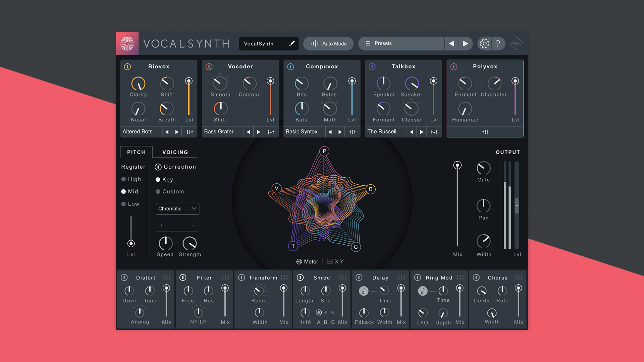Click the note icon in the Ring Mod module
This screenshot has width=644, height=362.
coord(422,291)
